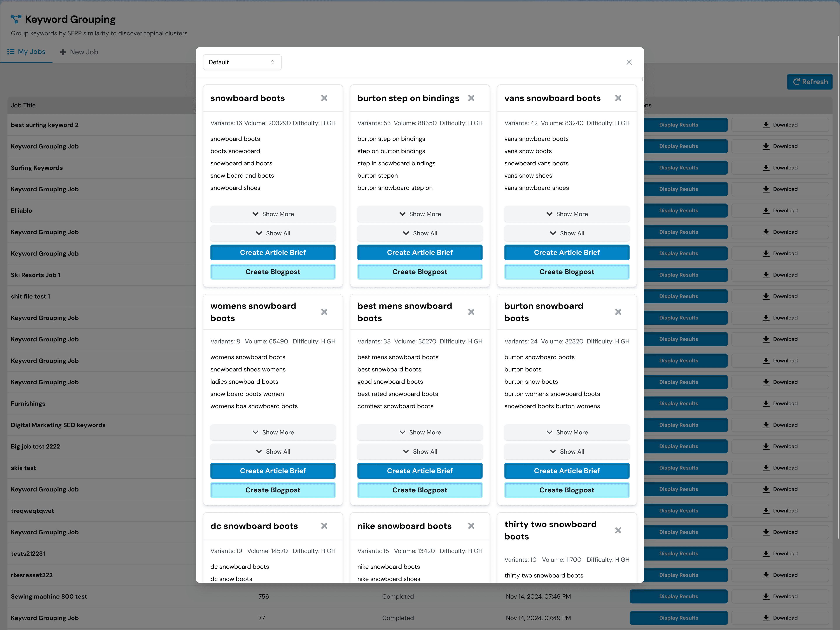Remove the snowboard boots cluster card
This screenshot has height=630, width=840.
tap(324, 98)
